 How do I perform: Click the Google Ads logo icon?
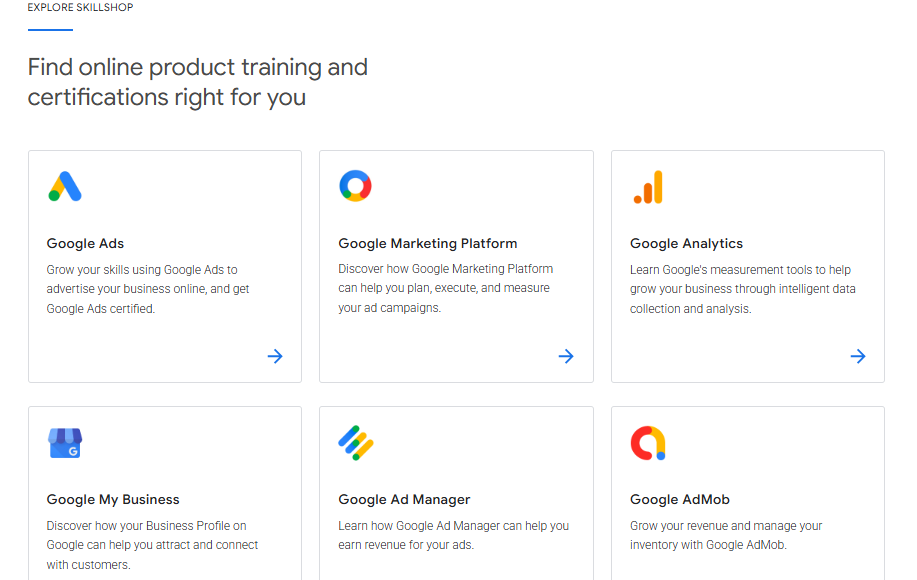[x=65, y=186]
